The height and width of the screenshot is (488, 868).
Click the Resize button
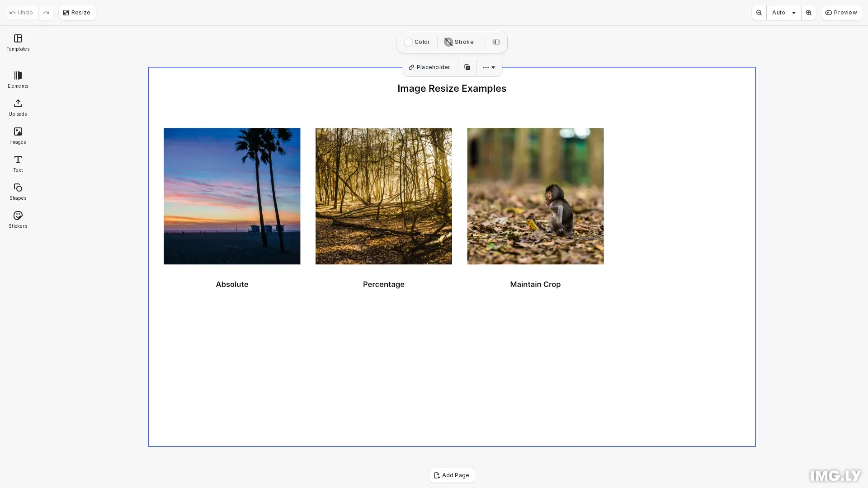point(77,12)
